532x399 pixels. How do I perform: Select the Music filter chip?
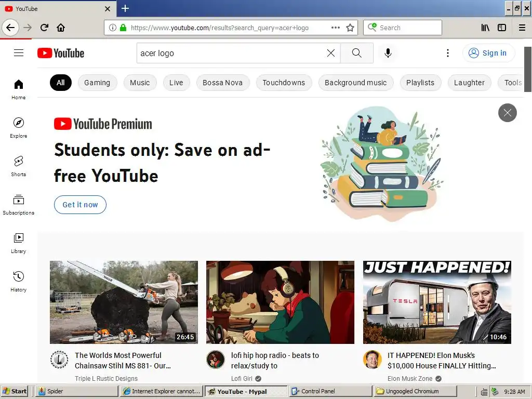click(140, 83)
